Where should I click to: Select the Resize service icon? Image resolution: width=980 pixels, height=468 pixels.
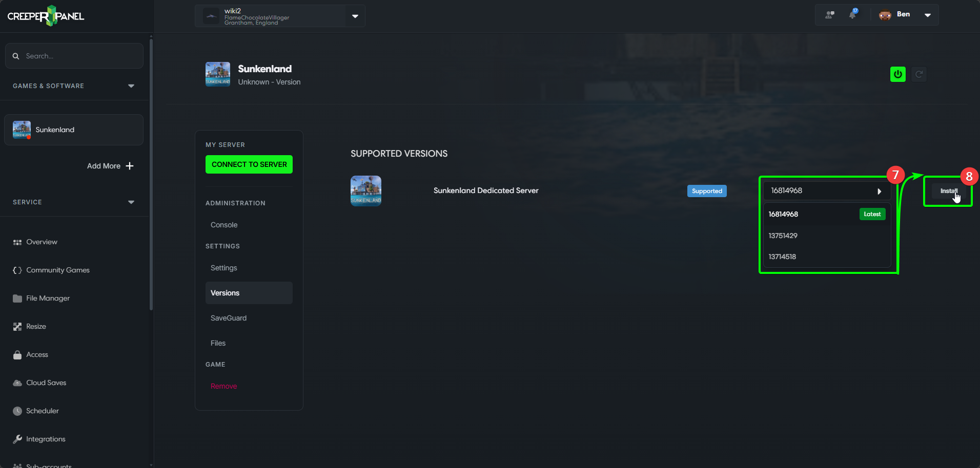(17, 326)
